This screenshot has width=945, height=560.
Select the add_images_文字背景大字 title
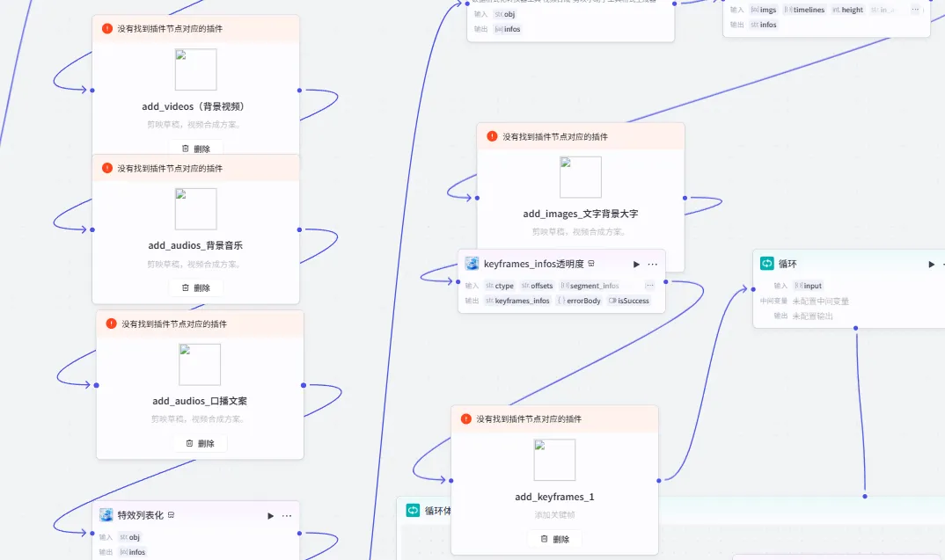(581, 214)
